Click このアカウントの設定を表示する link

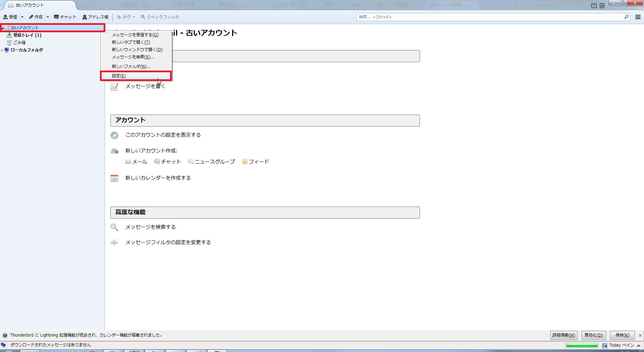pos(163,135)
